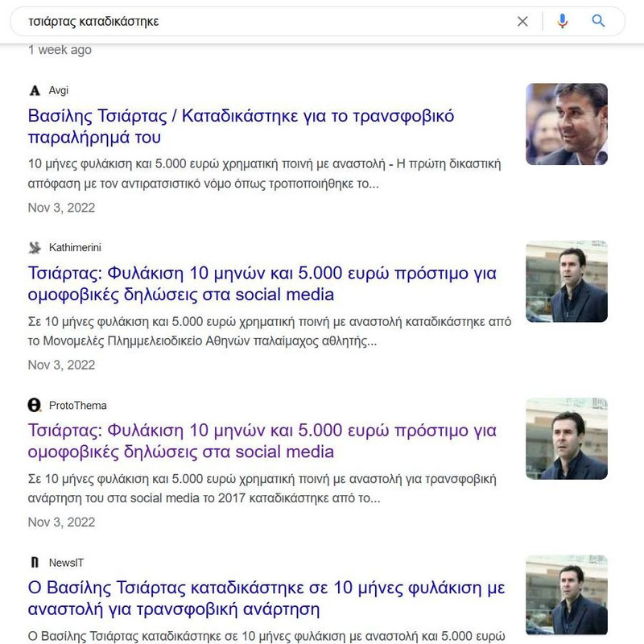The width and height of the screenshot is (644, 644).
Task: Open the Kathimerini headline about Φυλάκιση 10 μηνών
Action: [x=262, y=284]
